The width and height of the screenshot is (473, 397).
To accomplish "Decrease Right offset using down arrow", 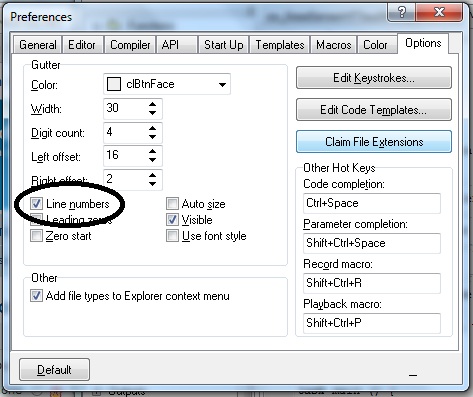I will [152, 184].
